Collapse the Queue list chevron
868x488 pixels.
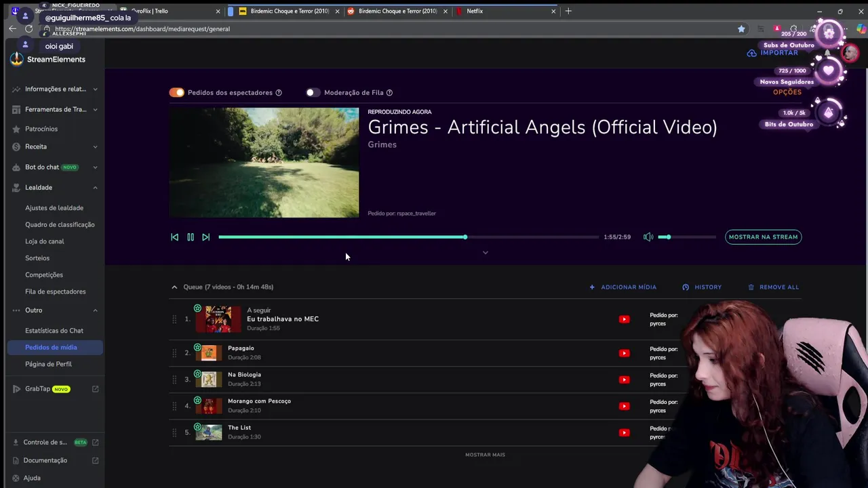pyautogui.click(x=174, y=287)
